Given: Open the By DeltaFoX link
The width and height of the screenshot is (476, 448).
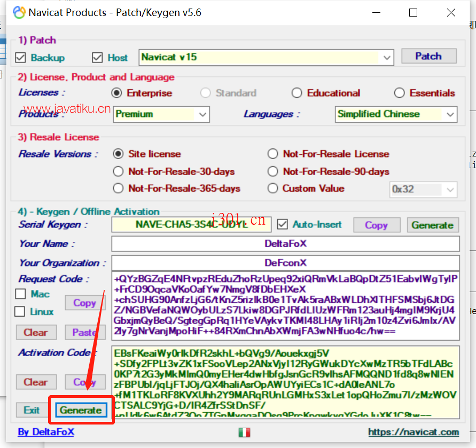Looking at the screenshot, I should [46, 432].
